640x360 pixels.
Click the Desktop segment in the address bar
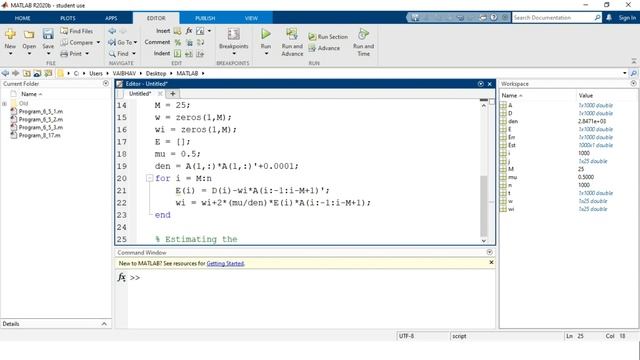coord(156,73)
